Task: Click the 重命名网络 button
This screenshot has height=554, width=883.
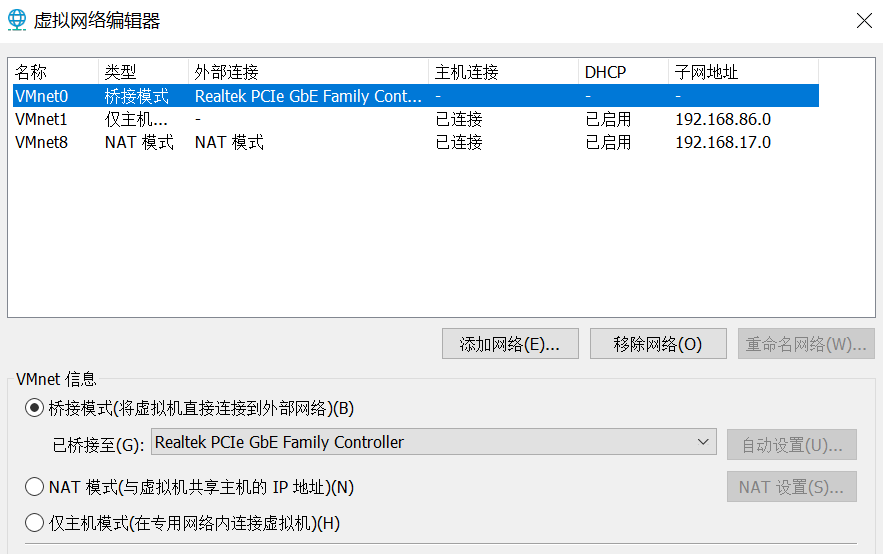Action: [x=806, y=344]
